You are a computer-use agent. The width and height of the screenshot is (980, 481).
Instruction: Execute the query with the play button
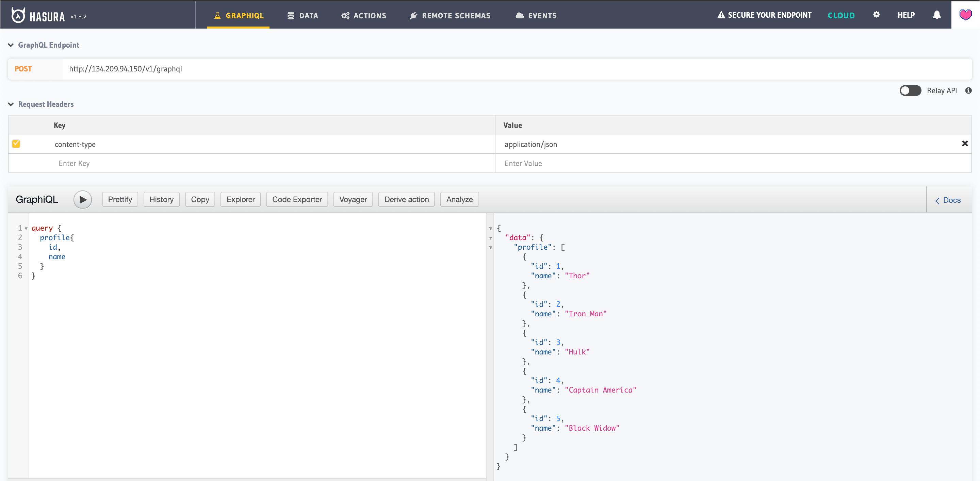point(83,199)
